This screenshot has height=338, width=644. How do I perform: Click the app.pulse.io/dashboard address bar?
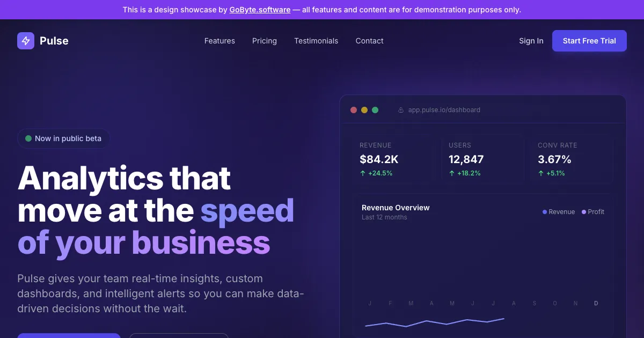coord(444,109)
